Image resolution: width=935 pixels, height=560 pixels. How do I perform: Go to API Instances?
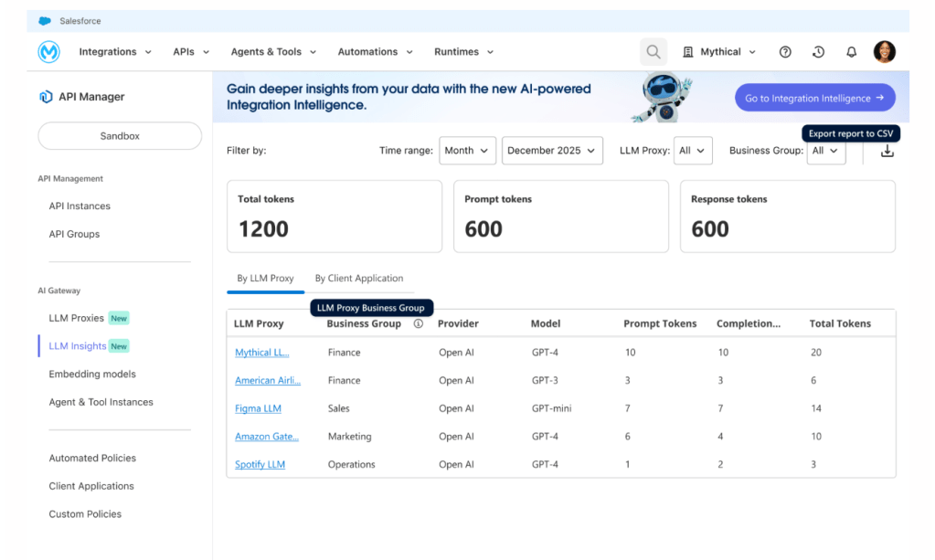coord(80,206)
